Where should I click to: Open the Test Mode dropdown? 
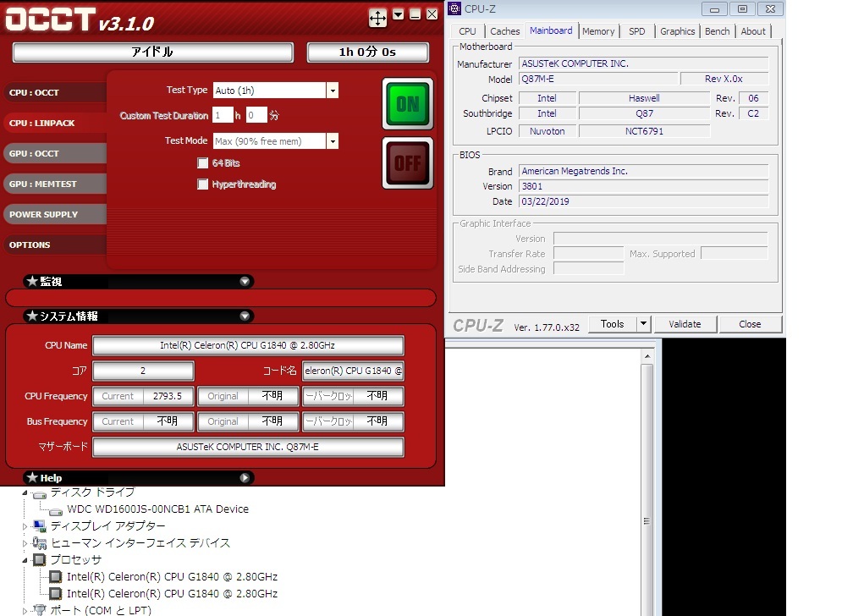(x=333, y=141)
